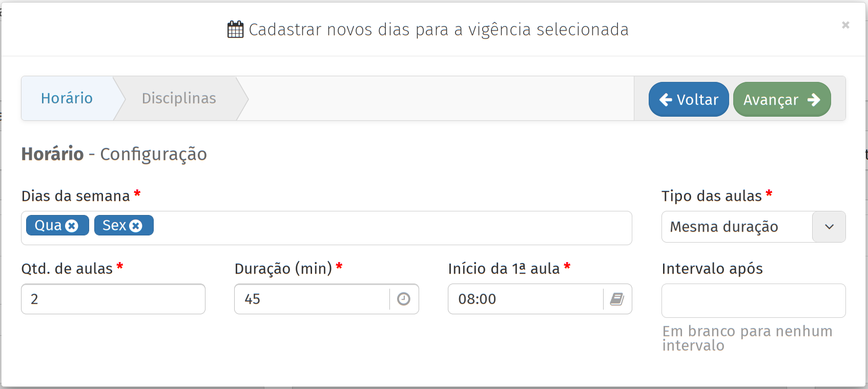Remove the Sex day tag
Image resolution: width=868 pixels, height=389 pixels.
click(136, 226)
